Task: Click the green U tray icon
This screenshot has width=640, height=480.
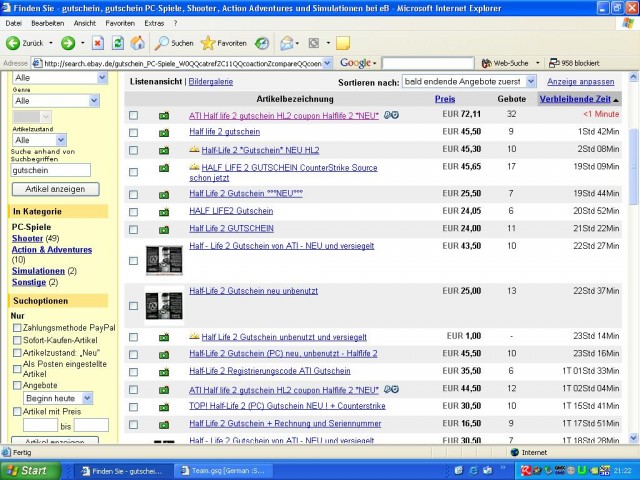Action: pyautogui.click(x=582, y=471)
